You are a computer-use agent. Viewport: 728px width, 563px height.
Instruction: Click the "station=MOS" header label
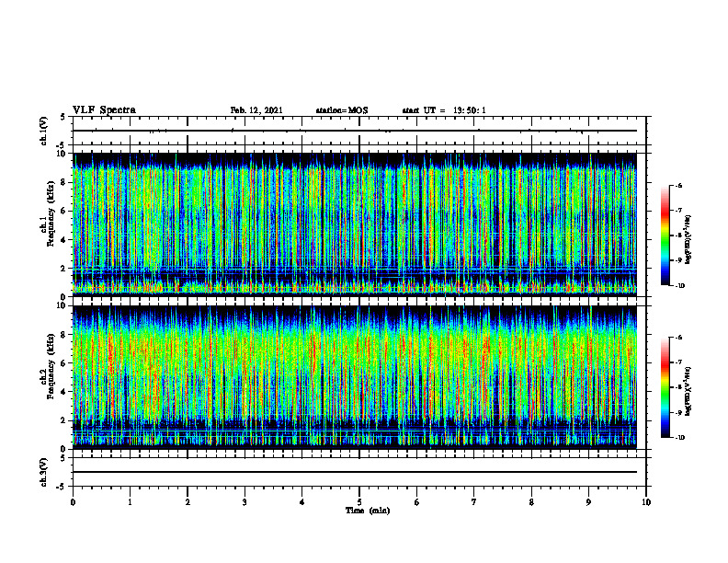coord(342,110)
